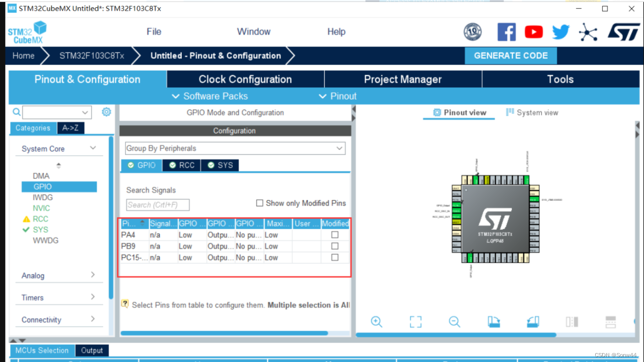The height and width of the screenshot is (362, 644).
Task: Open the Twitter icon link
Action: pyautogui.click(x=560, y=32)
